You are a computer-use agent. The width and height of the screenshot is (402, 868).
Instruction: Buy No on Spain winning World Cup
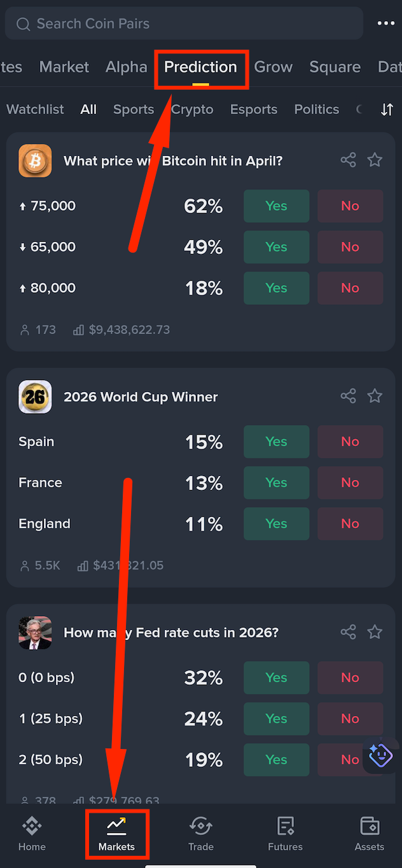pyautogui.click(x=350, y=442)
